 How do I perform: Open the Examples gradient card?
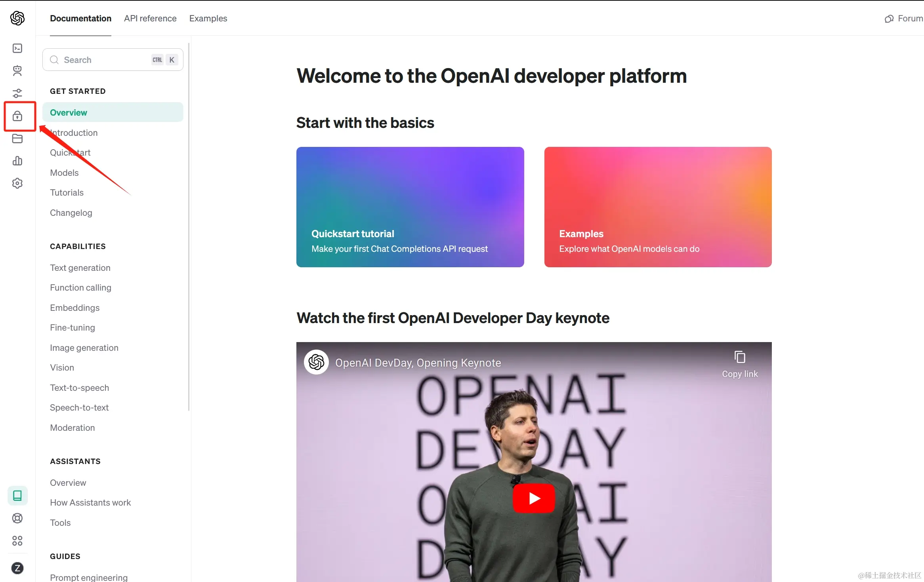pyautogui.click(x=658, y=207)
